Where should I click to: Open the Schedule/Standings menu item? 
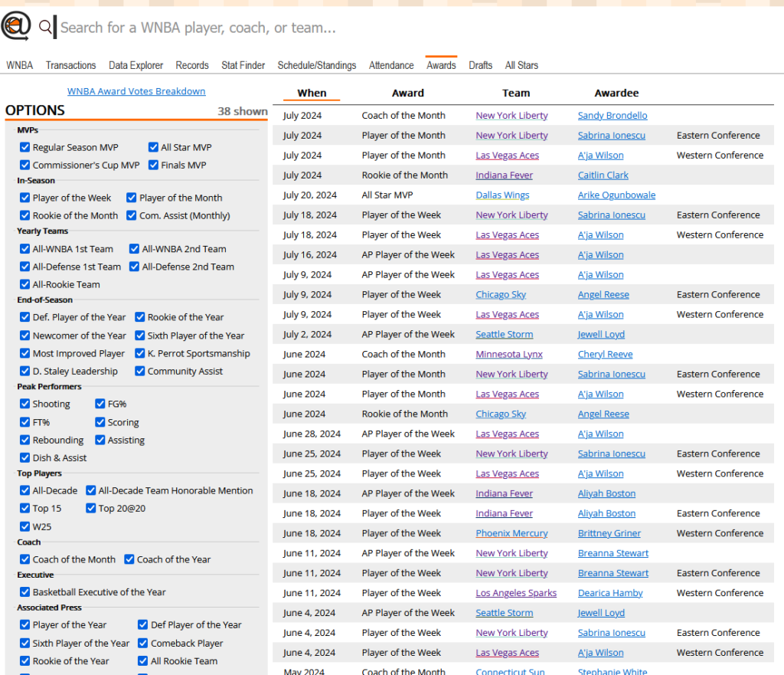(x=316, y=65)
